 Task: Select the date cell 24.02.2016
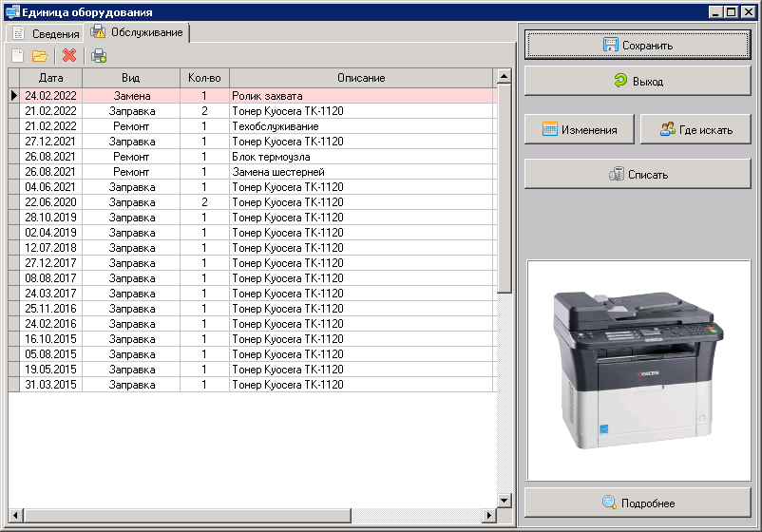tap(51, 324)
